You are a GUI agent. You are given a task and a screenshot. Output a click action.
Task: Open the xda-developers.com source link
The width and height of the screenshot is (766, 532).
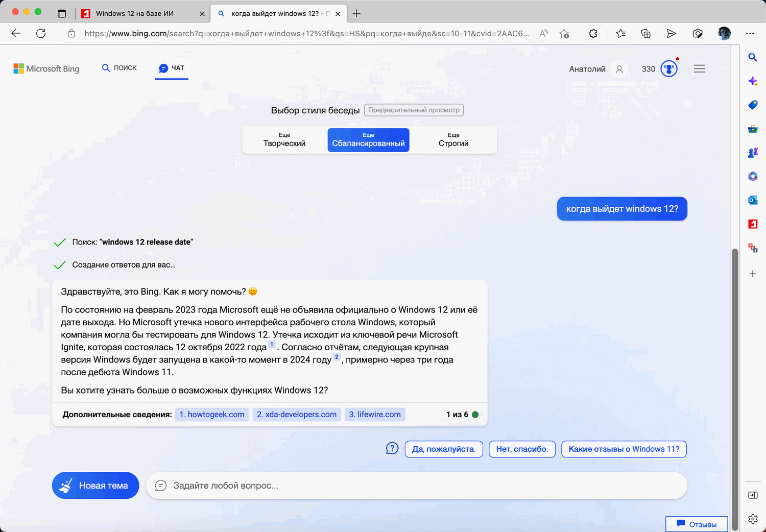297,415
